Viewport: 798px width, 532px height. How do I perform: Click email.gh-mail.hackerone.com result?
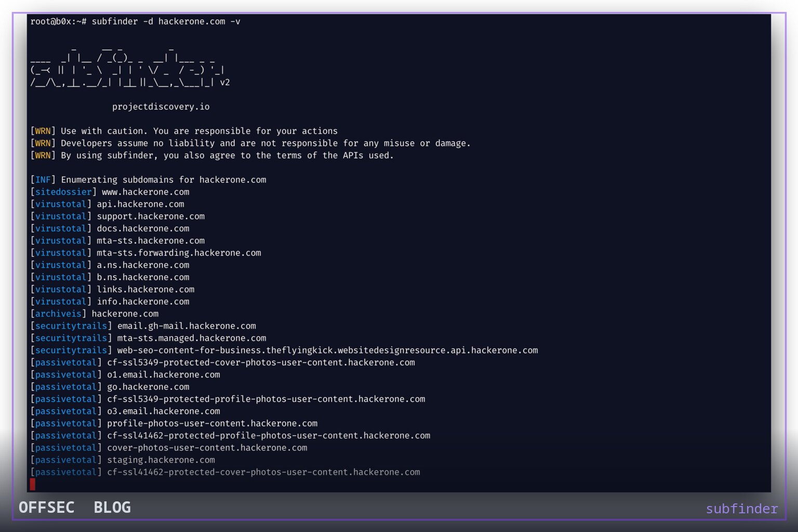click(x=187, y=326)
